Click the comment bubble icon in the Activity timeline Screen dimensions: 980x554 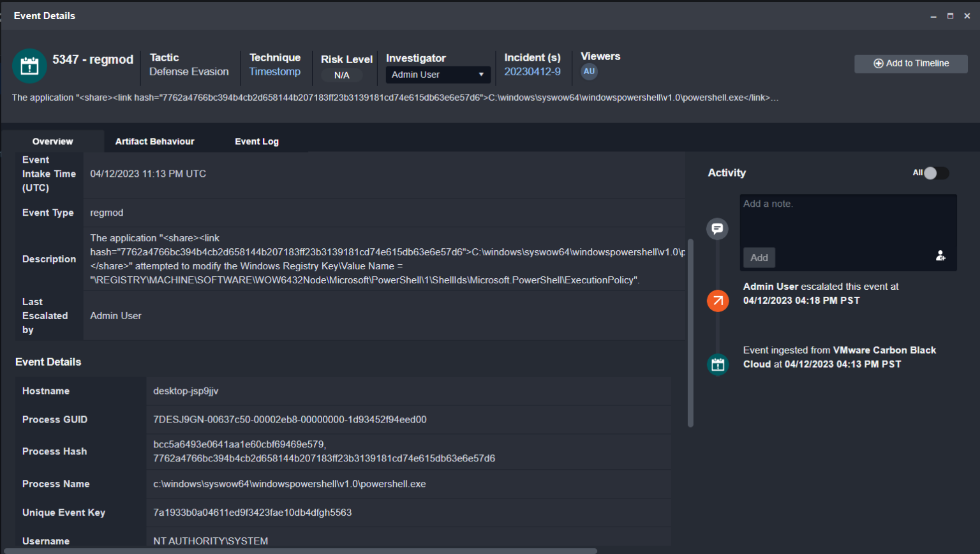(717, 228)
